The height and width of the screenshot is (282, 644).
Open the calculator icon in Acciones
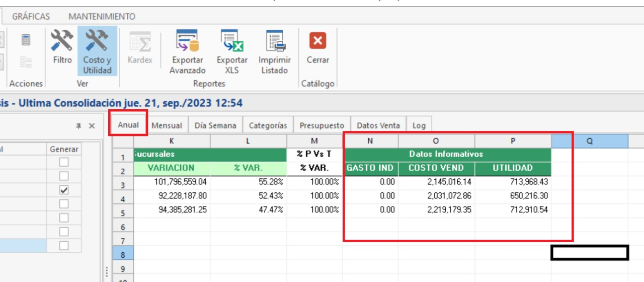click(26, 40)
